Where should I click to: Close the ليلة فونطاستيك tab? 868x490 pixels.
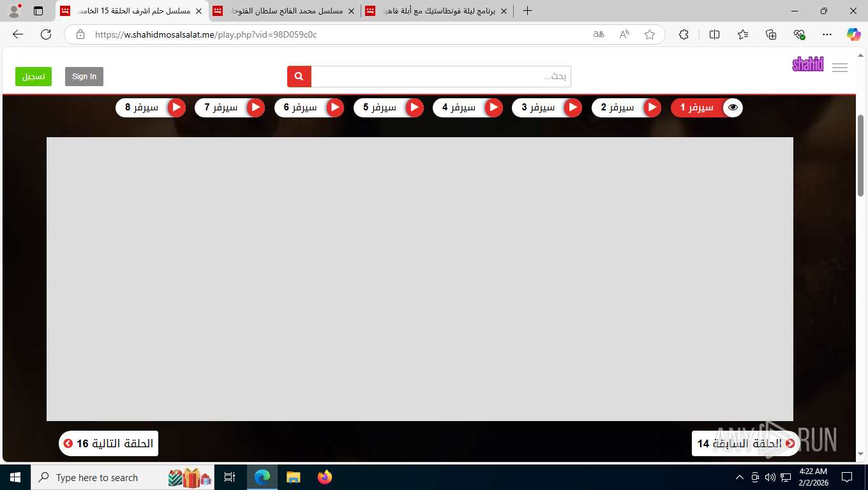504,11
